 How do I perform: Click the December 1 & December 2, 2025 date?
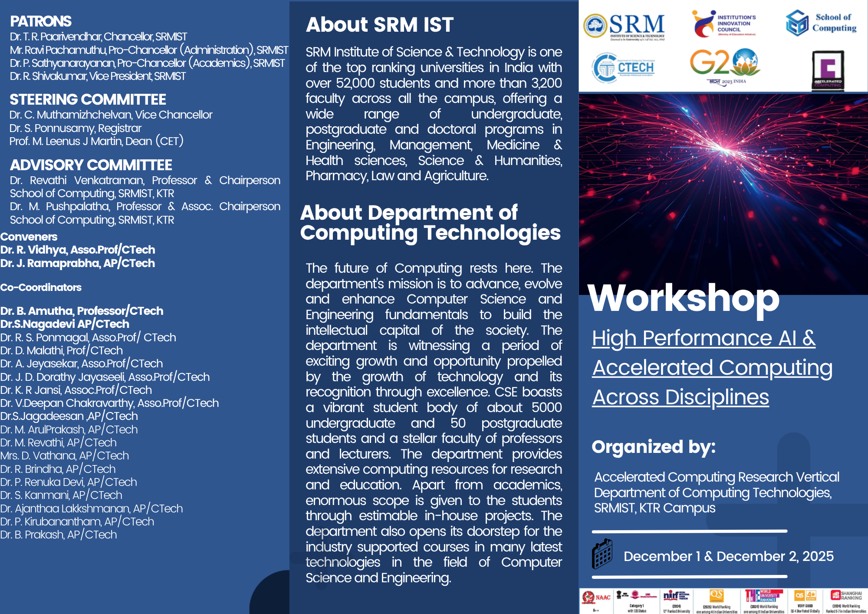(x=728, y=556)
